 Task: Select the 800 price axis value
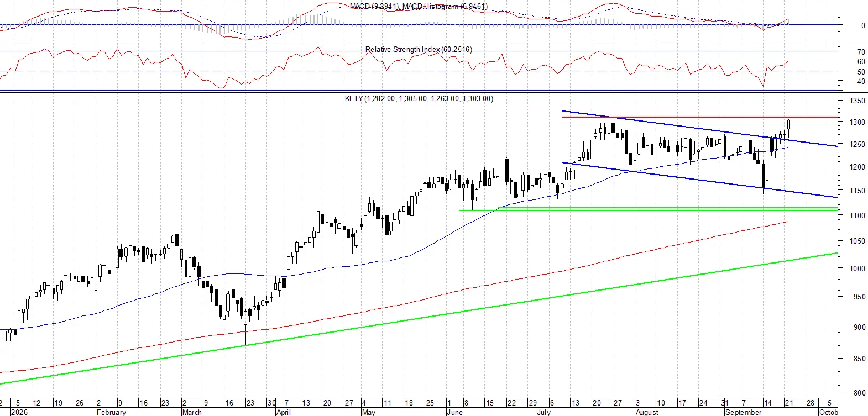[x=860, y=393]
